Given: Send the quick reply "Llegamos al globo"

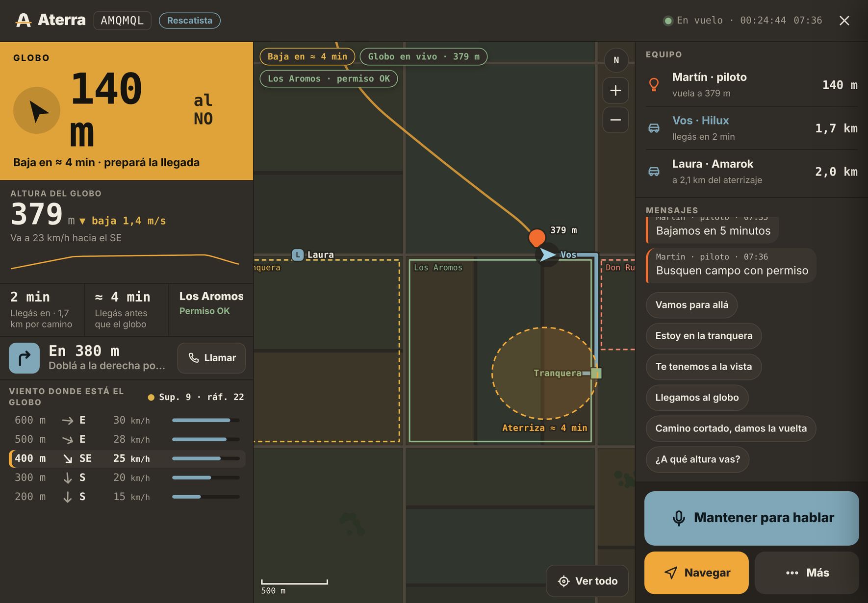Looking at the screenshot, I should click(697, 398).
